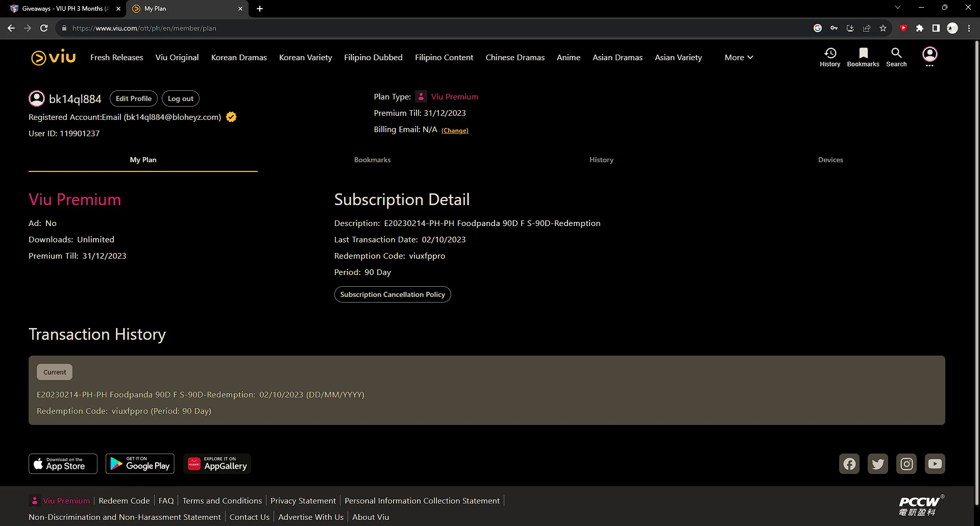
Task: Bookmark this page with star icon
Action: coord(883,28)
